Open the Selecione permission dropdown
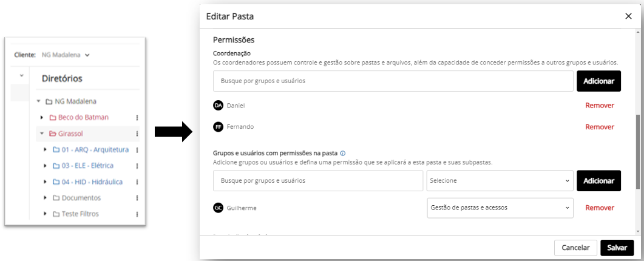 [500, 181]
